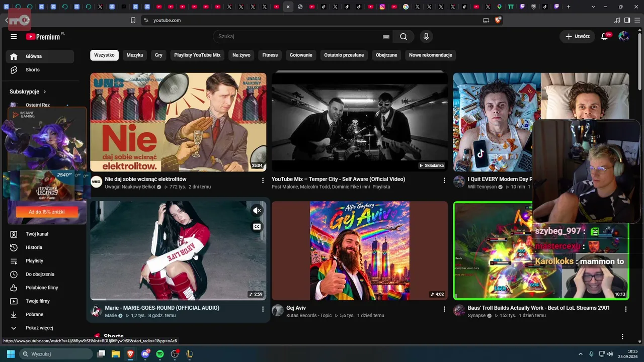Image resolution: width=644 pixels, height=362 pixels.
Task: Open the notifications bell
Action: pyautogui.click(x=605, y=36)
